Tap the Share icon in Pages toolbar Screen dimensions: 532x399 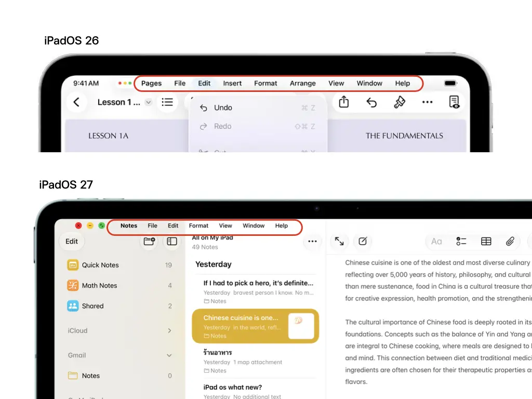[x=344, y=102]
